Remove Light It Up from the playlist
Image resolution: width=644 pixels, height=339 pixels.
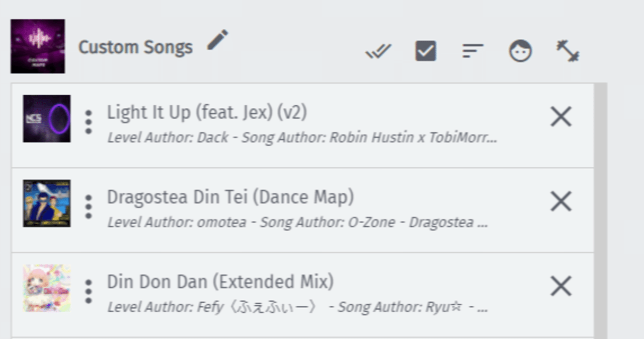click(x=561, y=118)
